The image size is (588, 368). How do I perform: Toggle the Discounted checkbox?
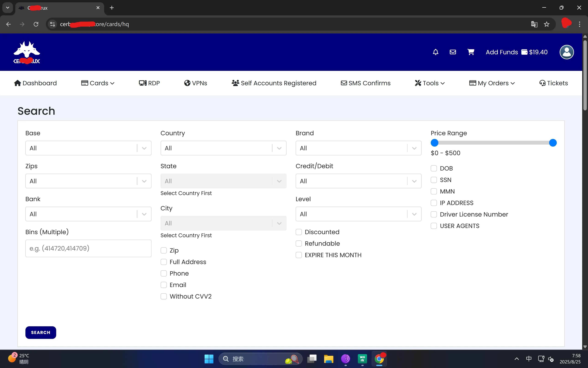pyautogui.click(x=299, y=232)
